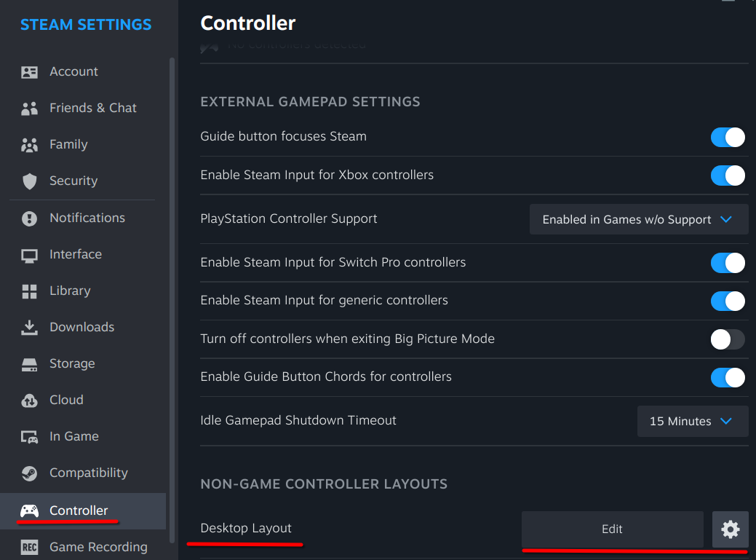Viewport: 756px width, 560px height.
Task: Click the sidebar vertical scrollbar
Action: click(172, 291)
